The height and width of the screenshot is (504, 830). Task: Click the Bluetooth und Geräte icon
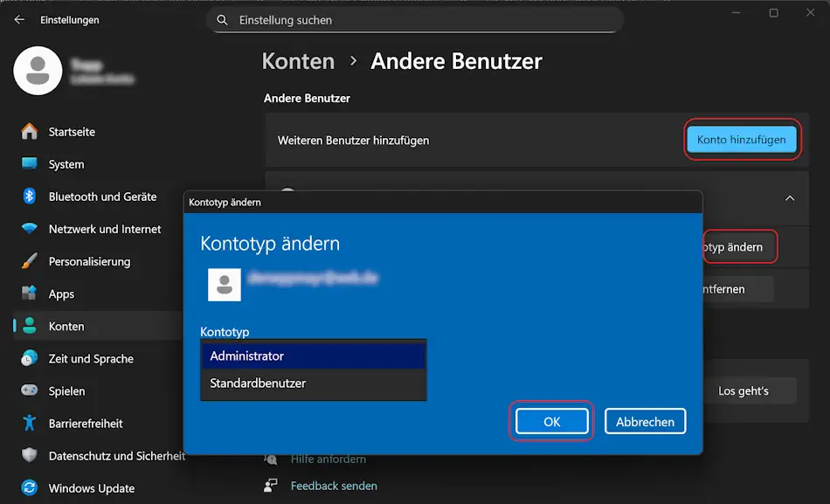pos(30,197)
